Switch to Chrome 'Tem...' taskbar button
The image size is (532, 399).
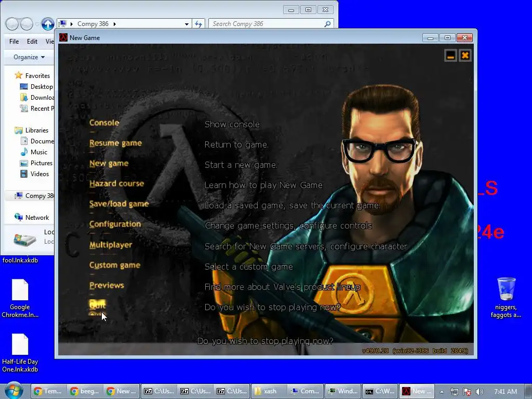[48, 391]
